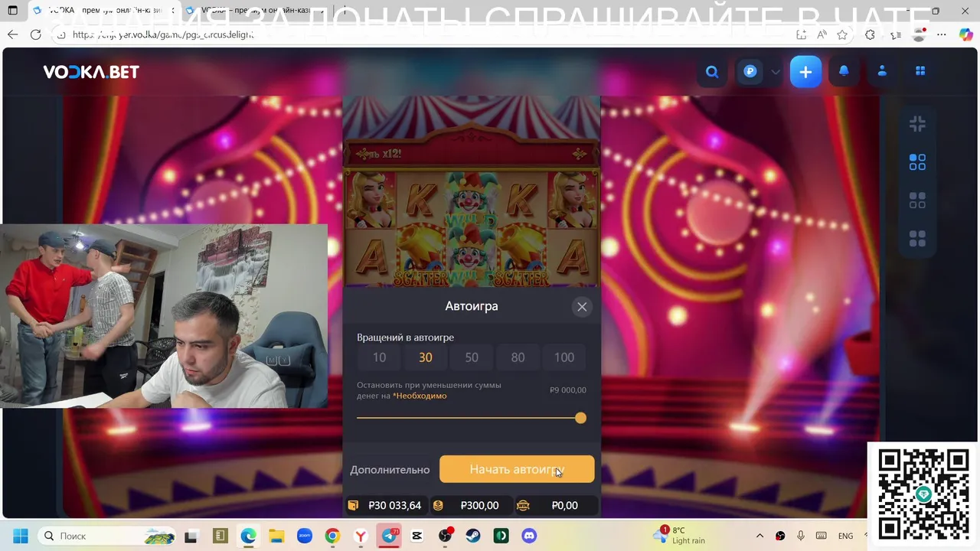Open the user profile icon
The width and height of the screenshot is (980, 551).
coord(882,71)
